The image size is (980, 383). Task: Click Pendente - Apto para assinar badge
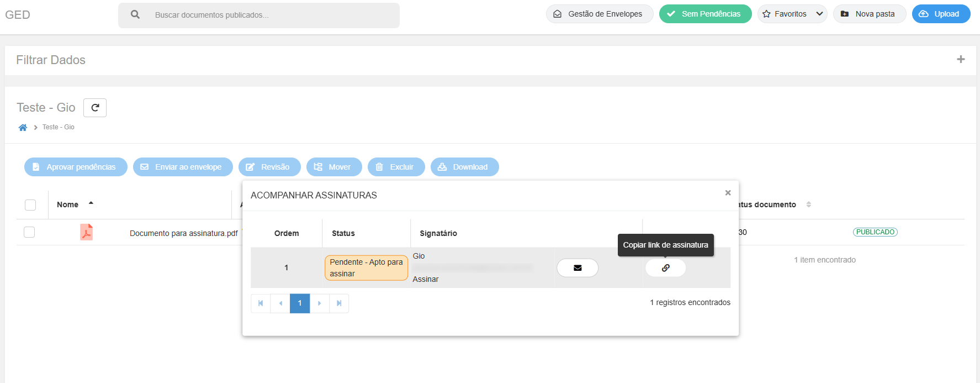[366, 268]
